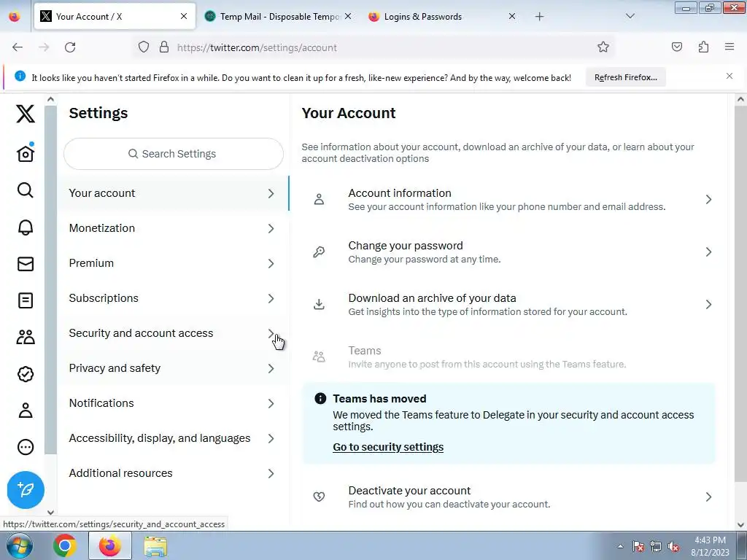747x560 pixels.
Task: Open the Save to Pocket icon
Action: point(677,47)
